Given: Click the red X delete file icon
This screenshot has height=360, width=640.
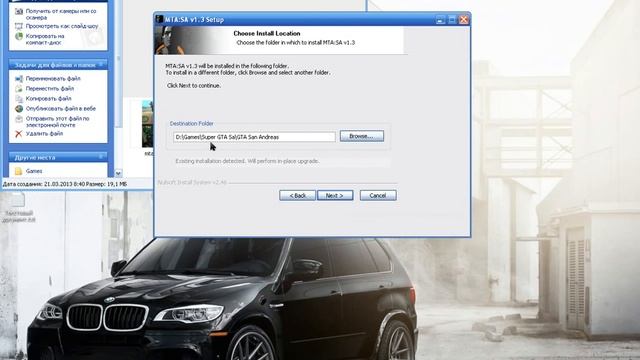Looking at the screenshot, I should [19, 133].
